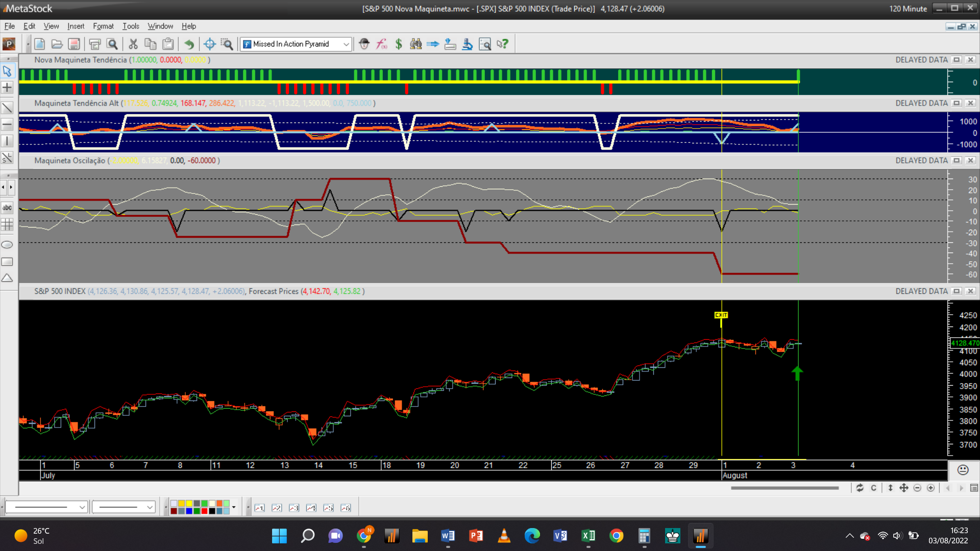980x551 pixels.
Task: Click the zoom in plus button
Action: pyautogui.click(x=931, y=488)
